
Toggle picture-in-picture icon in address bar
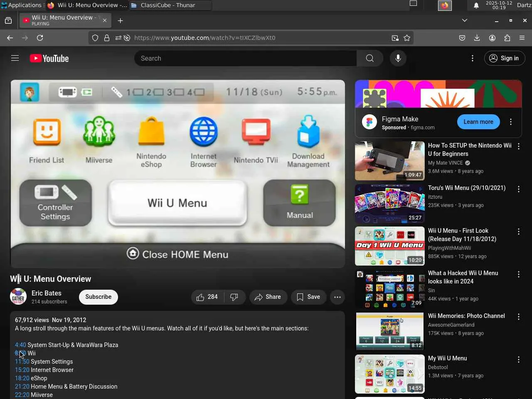[x=395, y=38]
